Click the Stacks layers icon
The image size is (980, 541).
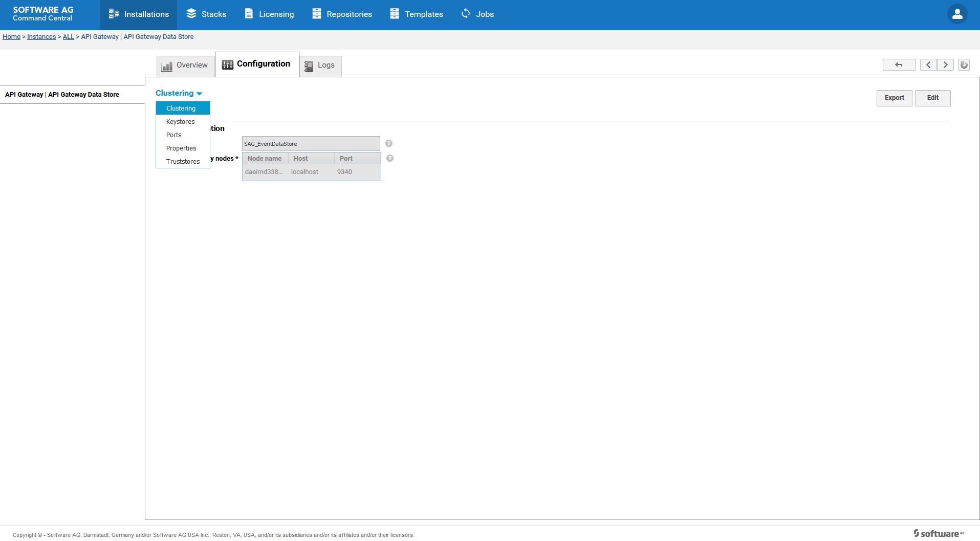coord(191,14)
